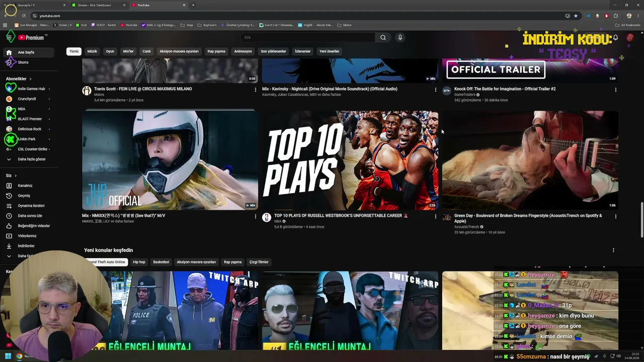The width and height of the screenshot is (644, 362).
Task: Select the Animasyon filter chip
Action: [x=243, y=51]
